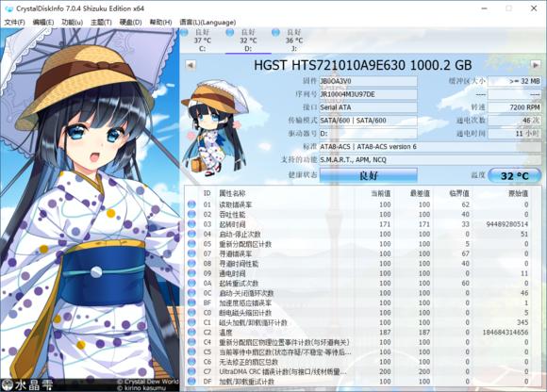Viewport: 547px width, 392px height.
Task: Select raw value 184684314656
Action: 506,333
